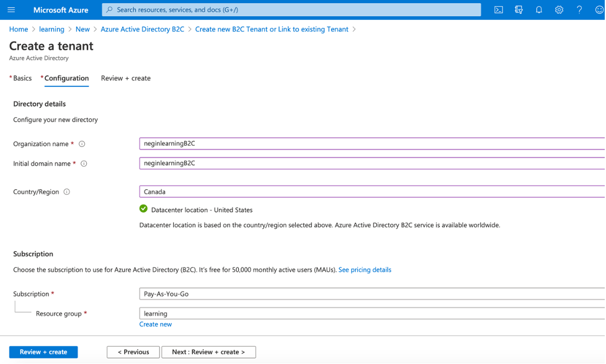Click the help question mark icon
The height and width of the screenshot is (364, 606).
pos(579,10)
